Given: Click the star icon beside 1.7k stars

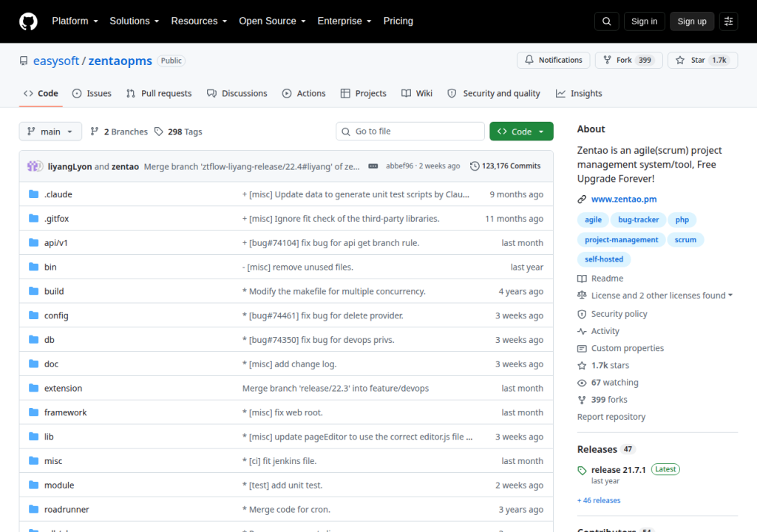Looking at the screenshot, I should 582,366.
